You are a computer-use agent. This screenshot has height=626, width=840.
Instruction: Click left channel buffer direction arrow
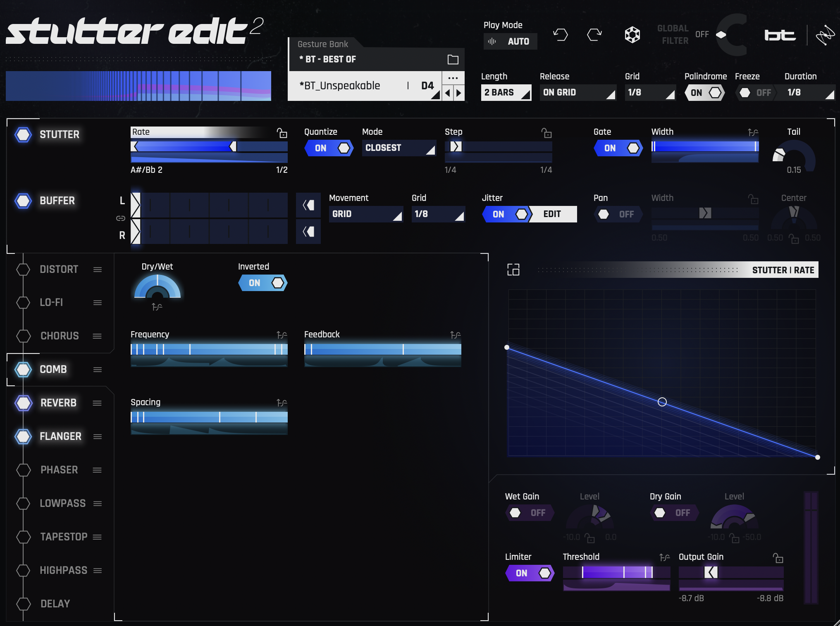point(308,205)
